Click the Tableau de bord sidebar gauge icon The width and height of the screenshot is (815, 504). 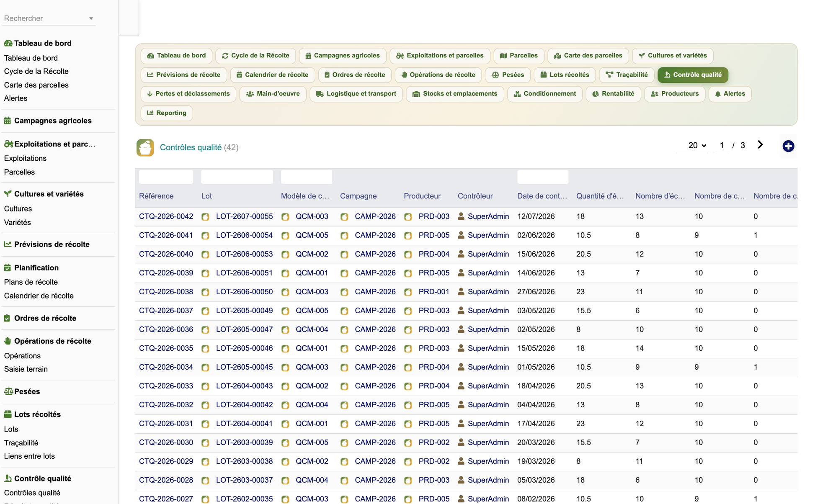(8, 43)
